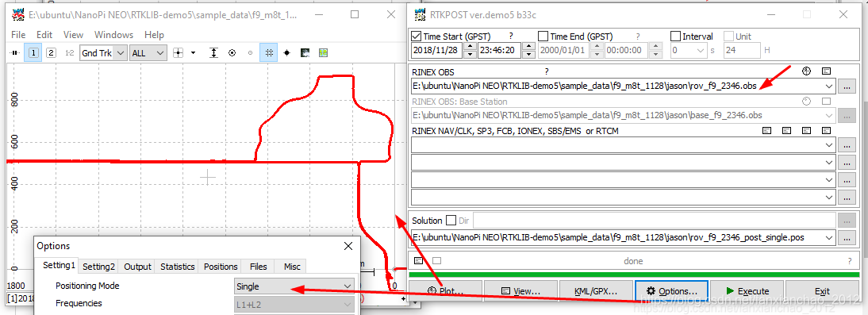Click the Plot... button in RTKPOST
The image size is (868, 315).
446,290
